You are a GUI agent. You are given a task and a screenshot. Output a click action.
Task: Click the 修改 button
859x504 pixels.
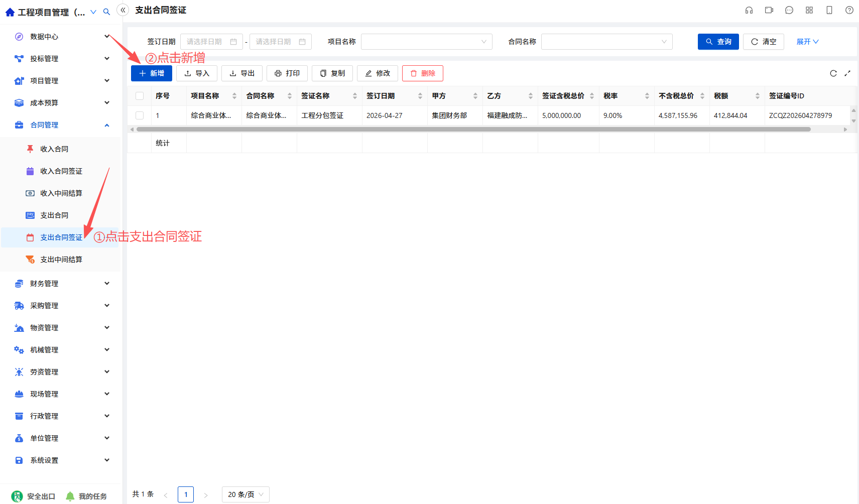point(378,73)
